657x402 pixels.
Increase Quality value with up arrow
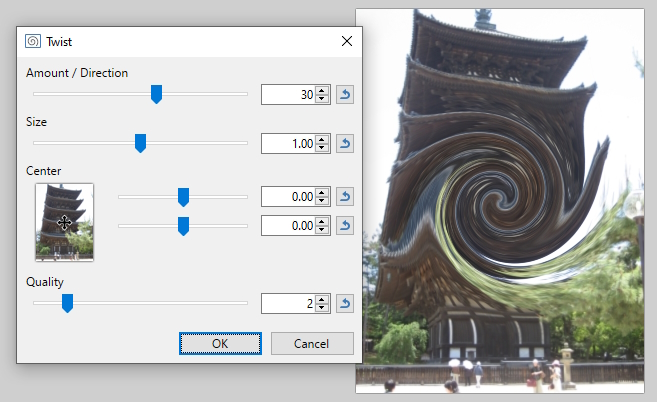[322, 299]
